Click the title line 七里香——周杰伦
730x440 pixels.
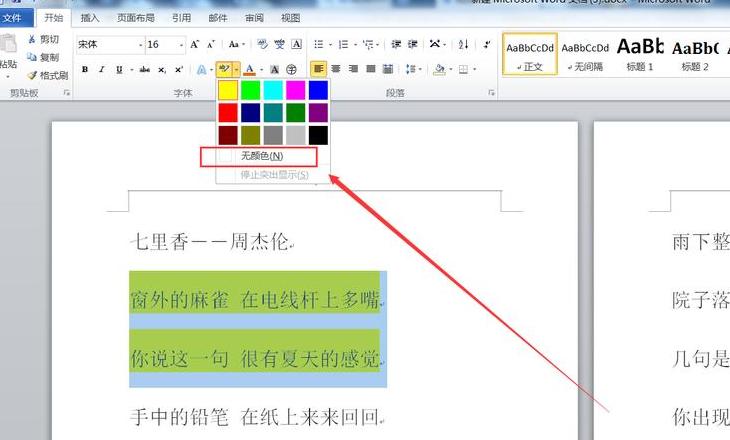pos(211,242)
